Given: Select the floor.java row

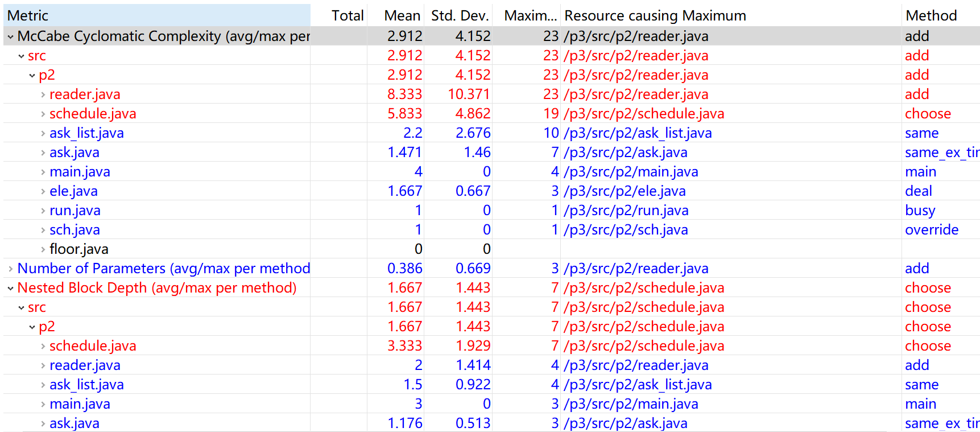Looking at the screenshot, I should (78, 249).
